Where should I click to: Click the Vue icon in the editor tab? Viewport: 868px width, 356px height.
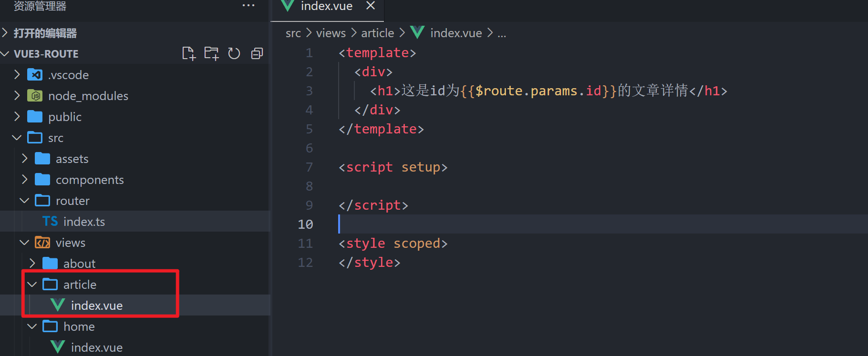click(x=288, y=6)
